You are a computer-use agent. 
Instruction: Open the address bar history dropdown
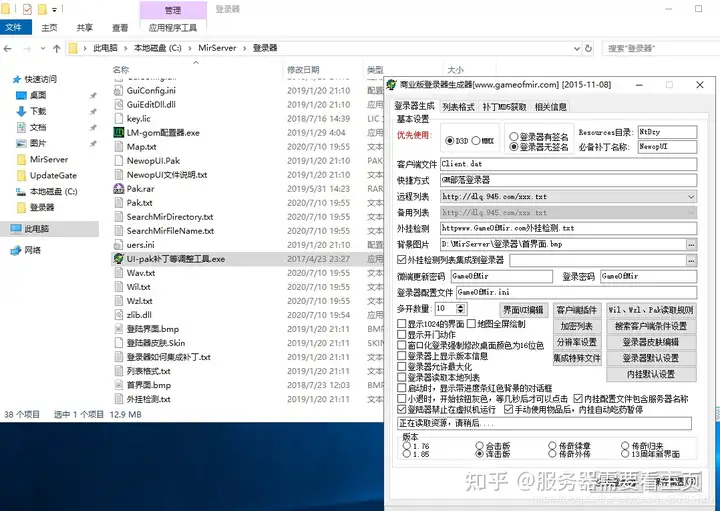point(577,48)
